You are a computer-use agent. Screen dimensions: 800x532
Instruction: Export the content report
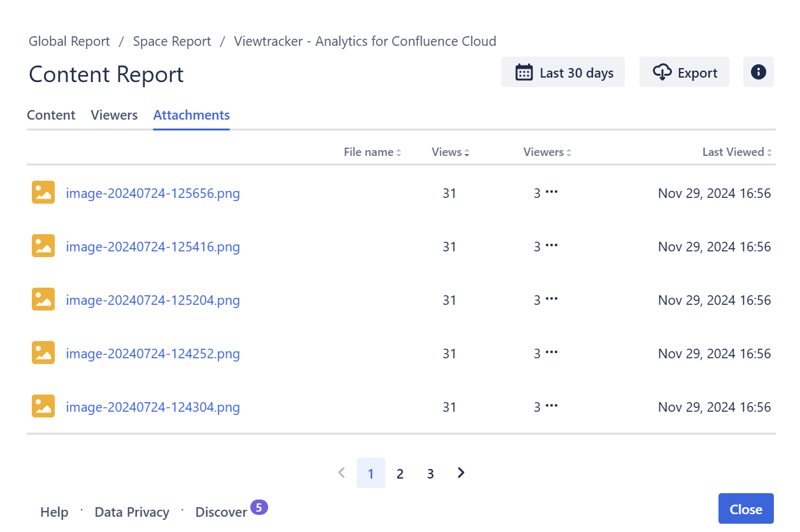click(x=684, y=73)
